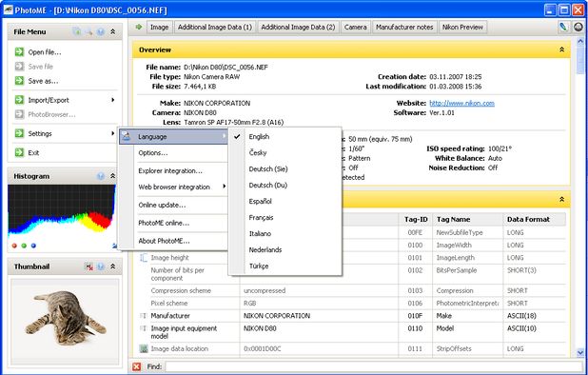Click the small chart icon at histogram's bottom-right corner
The height and width of the screenshot is (375, 588).
114,246
